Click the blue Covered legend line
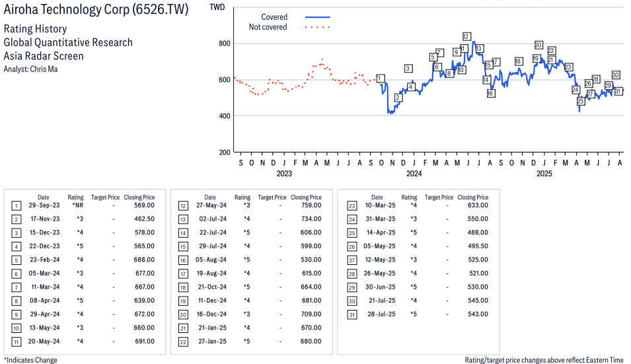This screenshot has width=631, height=364. click(318, 17)
